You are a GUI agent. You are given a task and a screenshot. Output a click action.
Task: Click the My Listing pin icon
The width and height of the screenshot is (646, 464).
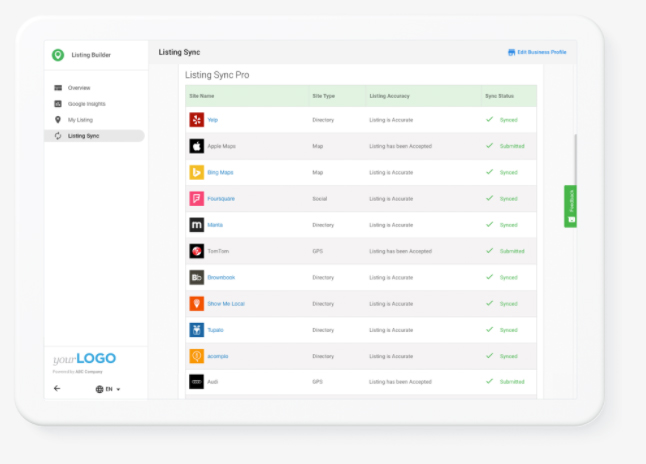[58, 120]
